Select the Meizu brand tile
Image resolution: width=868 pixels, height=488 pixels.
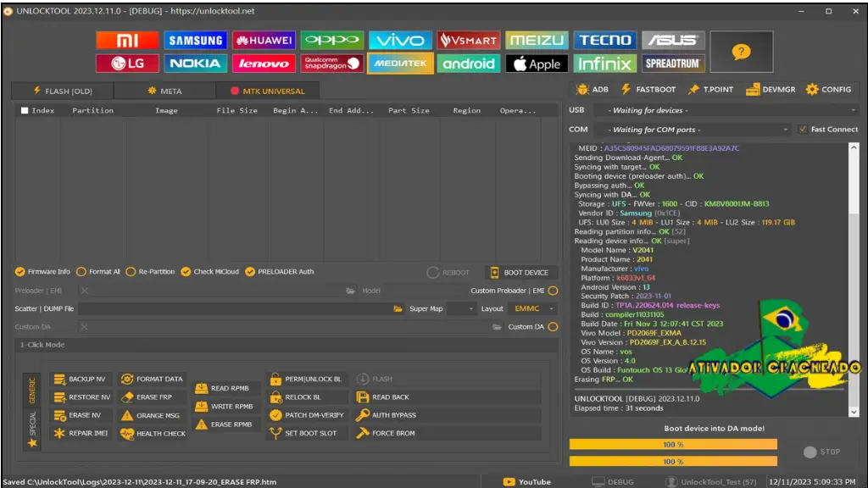(x=537, y=41)
